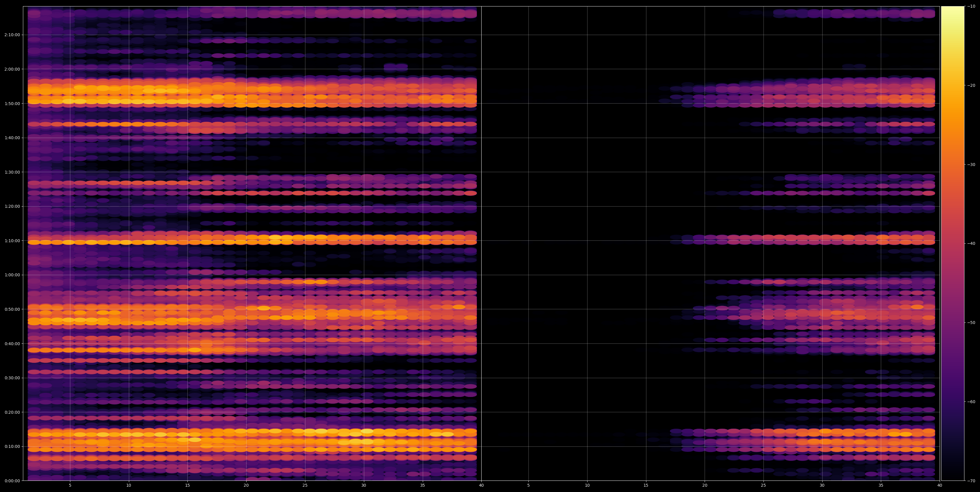The height and width of the screenshot is (492, 980).
Task: Select the 0:20:00 y-axis tick label
Action: 12,412
